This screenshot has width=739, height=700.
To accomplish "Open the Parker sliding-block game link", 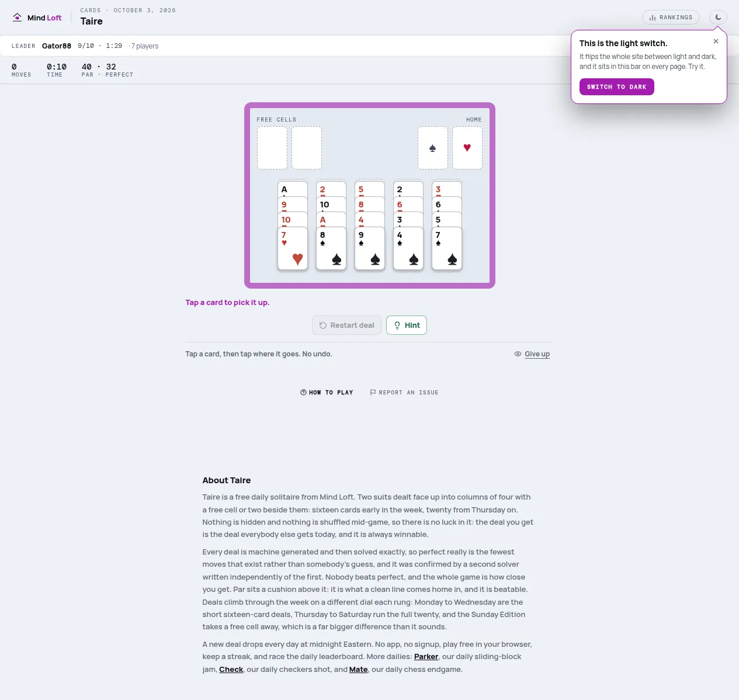I will pyautogui.click(x=426, y=657).
